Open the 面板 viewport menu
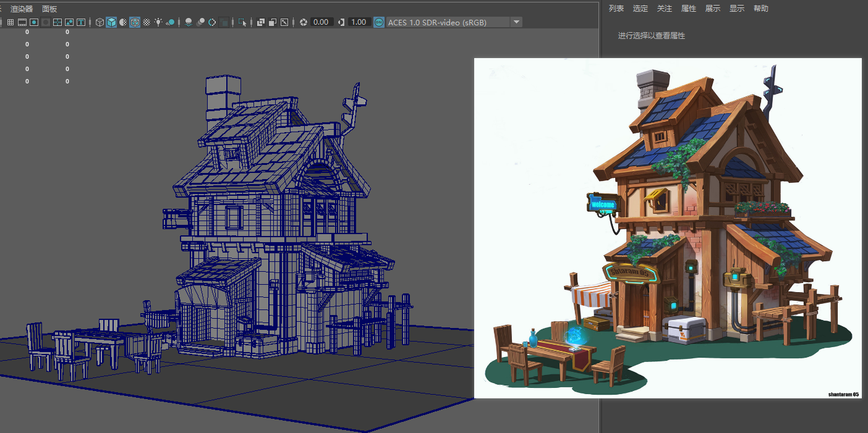The height and width of the screenshot is (433, 868). coord(49,9)
